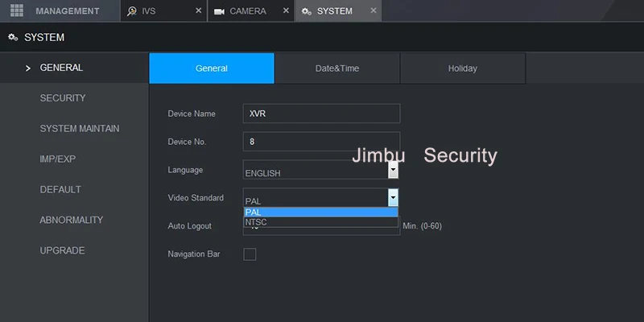Viewport: 644px width, 322px height.
Task: Switch to the IVS tab
Action: [164, 11]
